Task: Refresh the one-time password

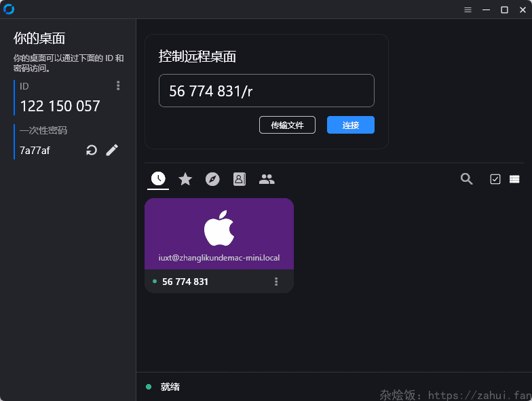Action: [x=92, y=150]
